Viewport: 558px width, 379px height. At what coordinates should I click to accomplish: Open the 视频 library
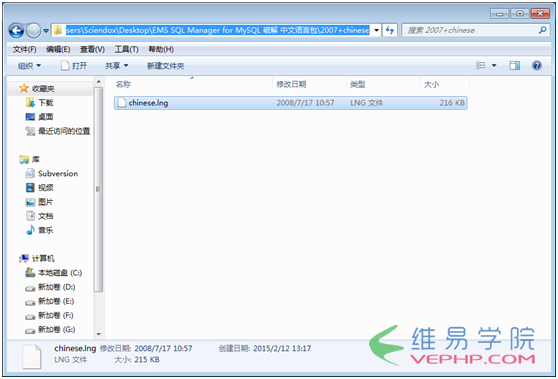pyautogui.click(x=46, y=188)
